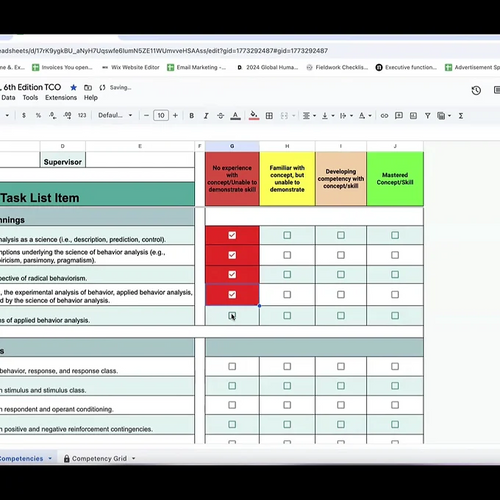Insert a link

pyautogui.click(x=384, y=115)
